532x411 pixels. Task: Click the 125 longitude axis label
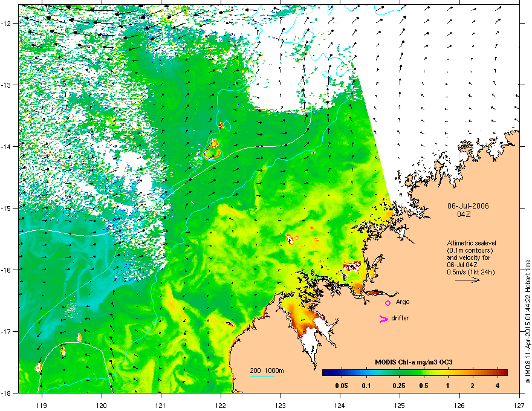coord(400,405)
